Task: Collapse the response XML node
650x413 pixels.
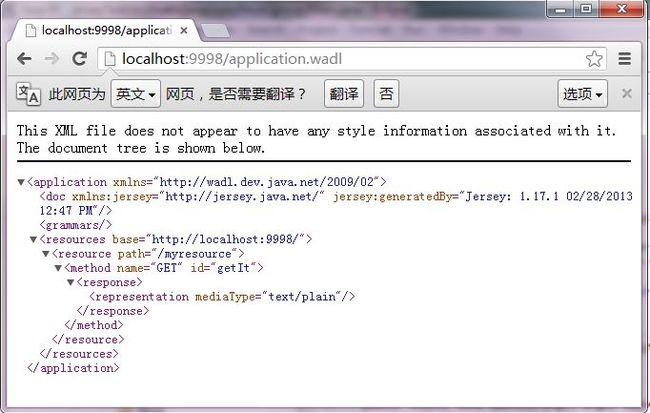Action: tap(71, 282)
